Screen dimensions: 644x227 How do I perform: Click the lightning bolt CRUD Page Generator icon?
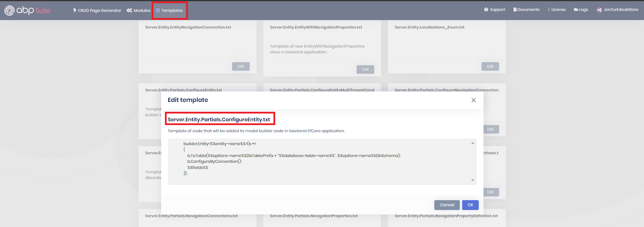coord(75,11)
